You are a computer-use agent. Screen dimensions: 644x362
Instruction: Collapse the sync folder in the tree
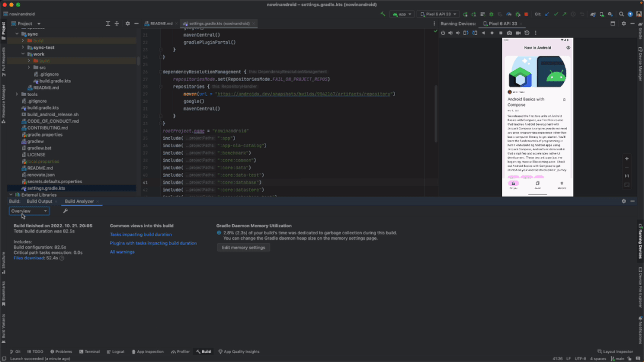click(17, 34)
